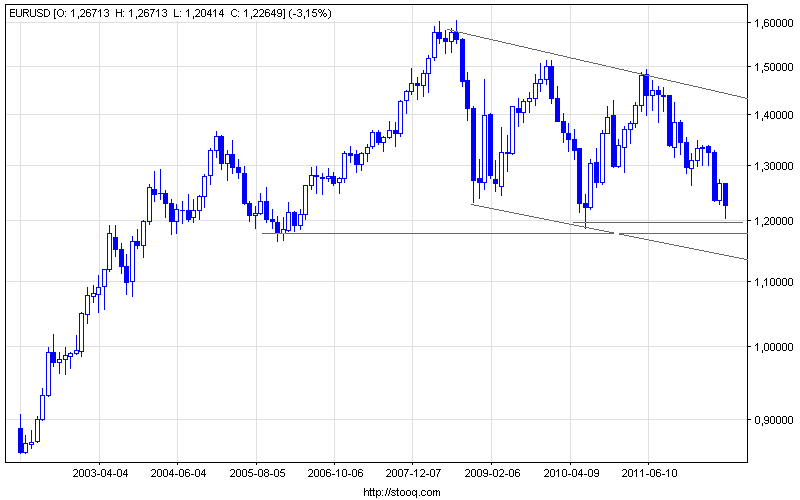Click the http://stooq.com link text
This screenshot has width=800, height=500.
tap(402, 492)
